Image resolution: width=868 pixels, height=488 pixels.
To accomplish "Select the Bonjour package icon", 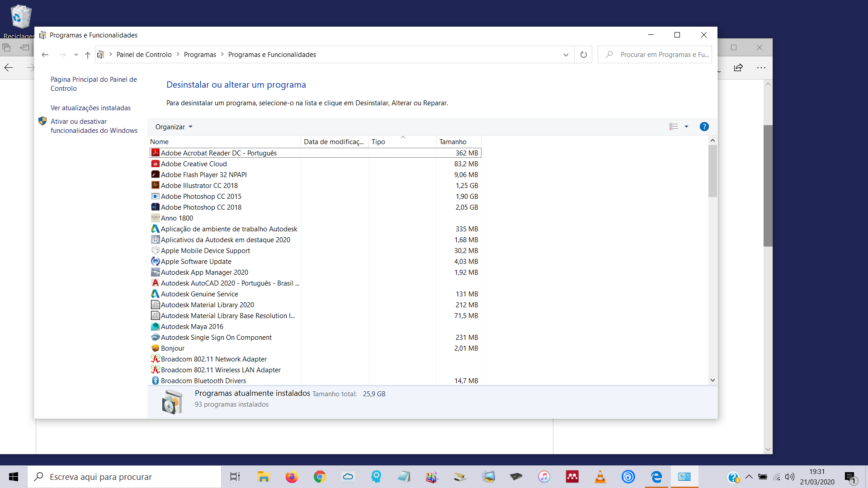I will (156, 348).
